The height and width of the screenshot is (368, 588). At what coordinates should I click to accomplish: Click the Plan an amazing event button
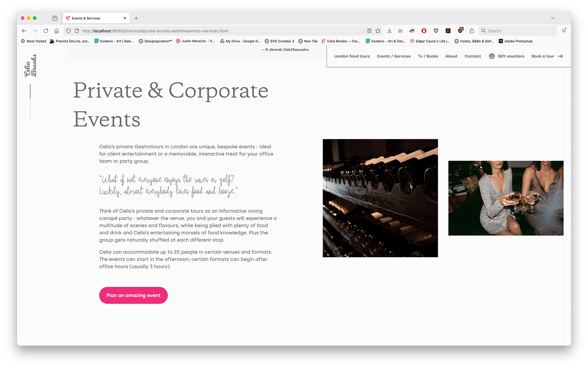tap(133, 295)
